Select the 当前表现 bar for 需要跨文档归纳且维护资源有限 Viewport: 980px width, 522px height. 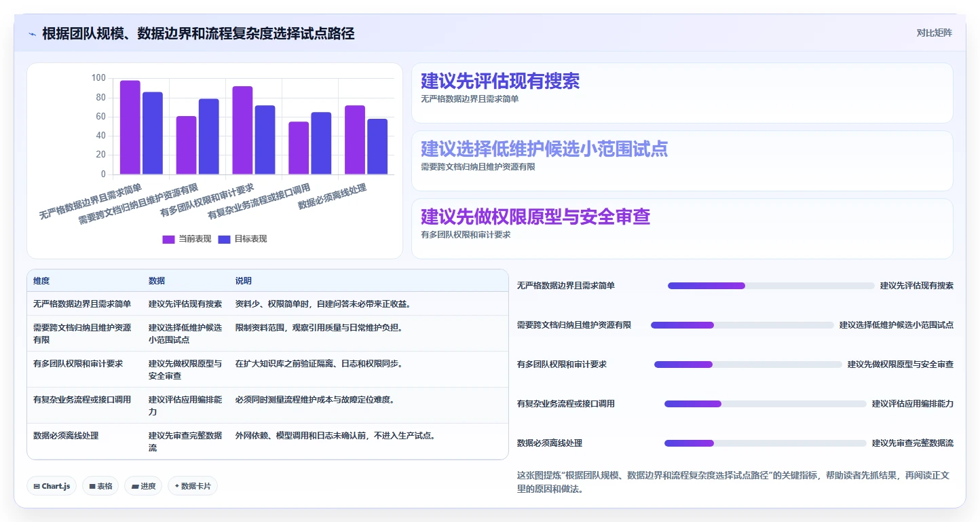186,145
